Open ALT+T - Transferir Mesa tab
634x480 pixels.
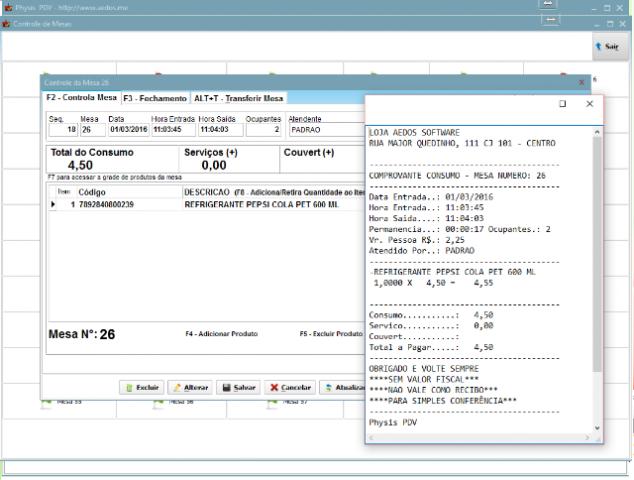(239, 98)
